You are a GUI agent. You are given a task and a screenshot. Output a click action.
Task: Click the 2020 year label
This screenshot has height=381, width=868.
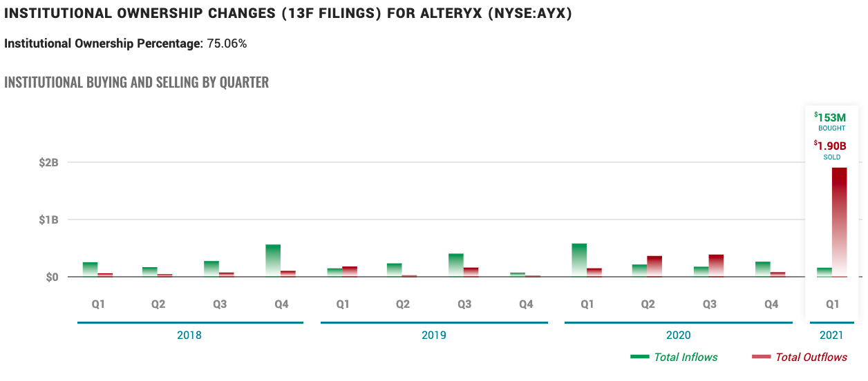pos(679,335)
